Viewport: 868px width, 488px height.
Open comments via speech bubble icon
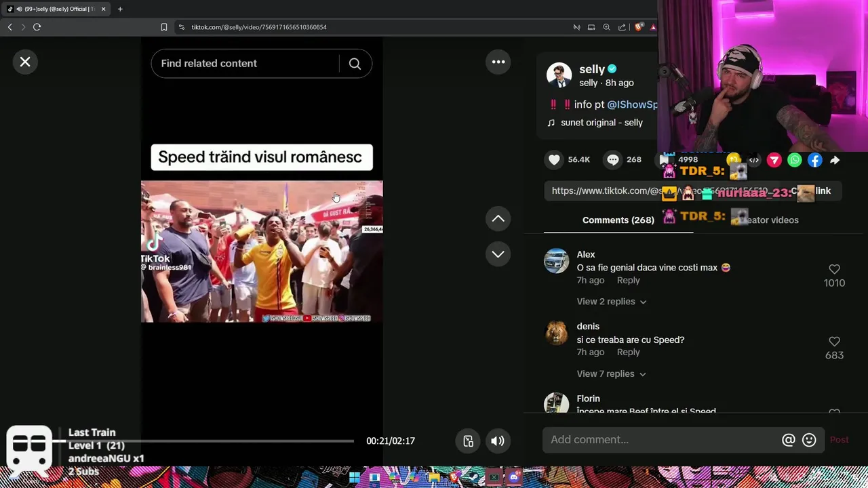pyautogui.click(x=613, y=159)
